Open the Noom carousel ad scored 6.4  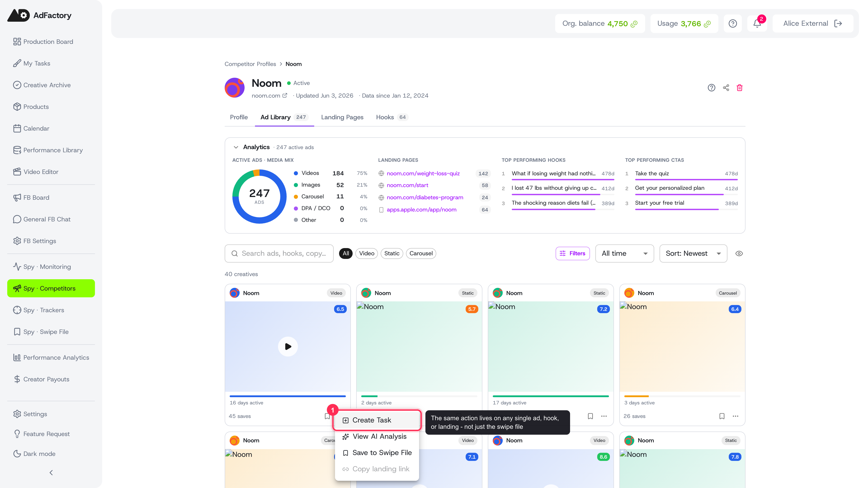682,347
